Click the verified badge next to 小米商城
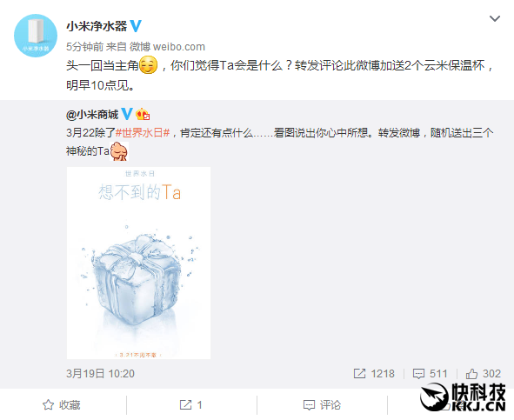This screenshot has height=420, width=514. coord(127,114)
